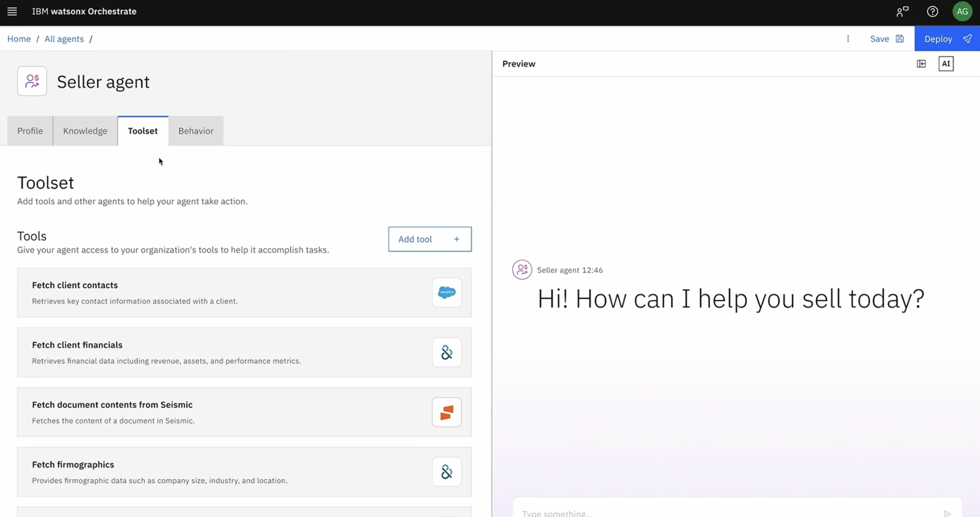
Task: Open the Fetch firmographics tool card
Action: [x=244, y=472]
